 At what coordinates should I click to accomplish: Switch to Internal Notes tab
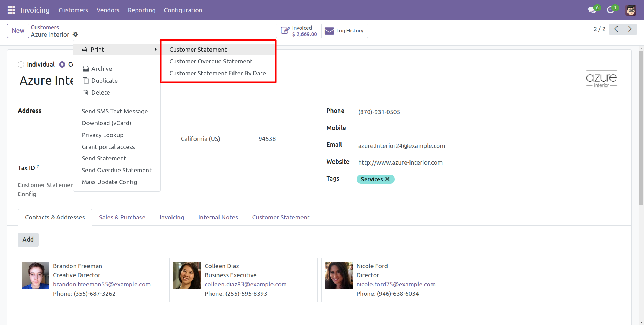coord(218,217)
